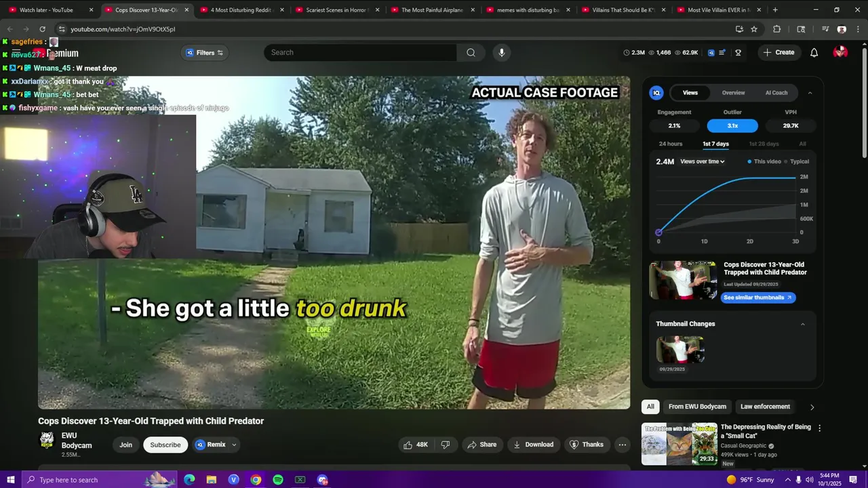Toggle the VPH 29.7K metric pill
The image size is (868, 488).
791,125
